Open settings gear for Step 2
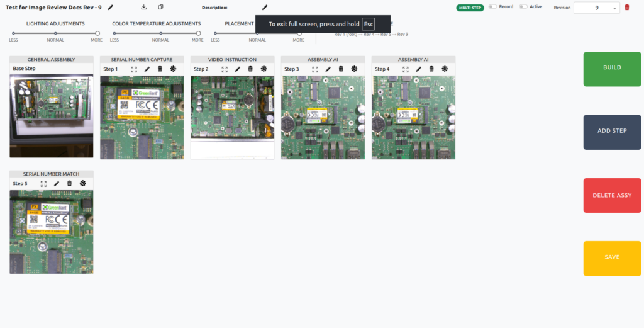 264,69
